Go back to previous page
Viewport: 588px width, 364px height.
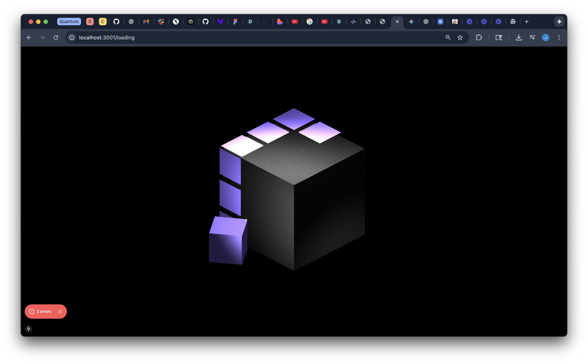pos(29,38)
